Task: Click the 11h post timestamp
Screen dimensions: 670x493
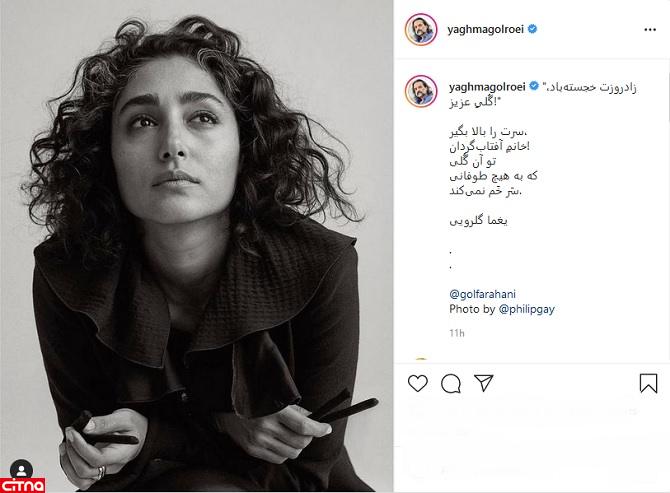Action: tap(457, 333)
